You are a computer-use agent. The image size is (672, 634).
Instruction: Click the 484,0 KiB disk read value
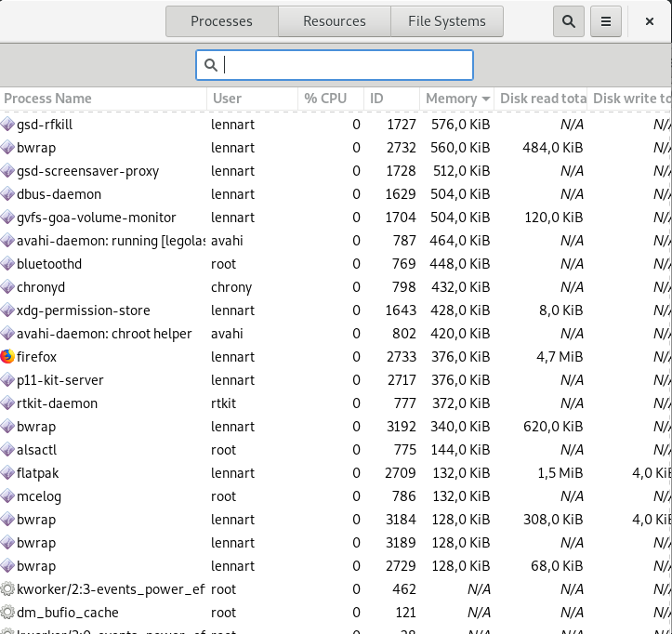553,148
